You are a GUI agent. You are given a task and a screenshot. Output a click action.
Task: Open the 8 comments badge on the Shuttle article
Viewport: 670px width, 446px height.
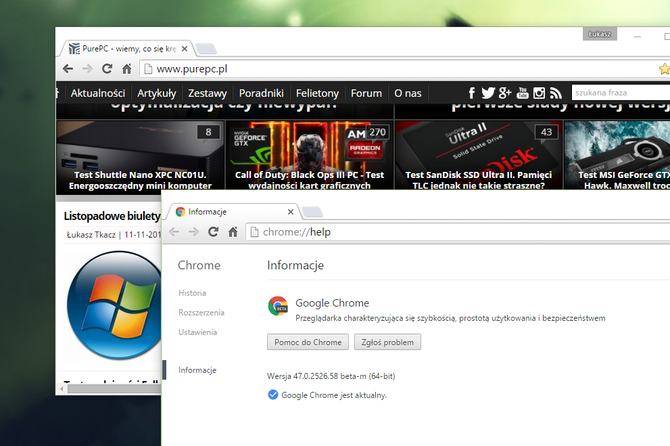(209, 132)
